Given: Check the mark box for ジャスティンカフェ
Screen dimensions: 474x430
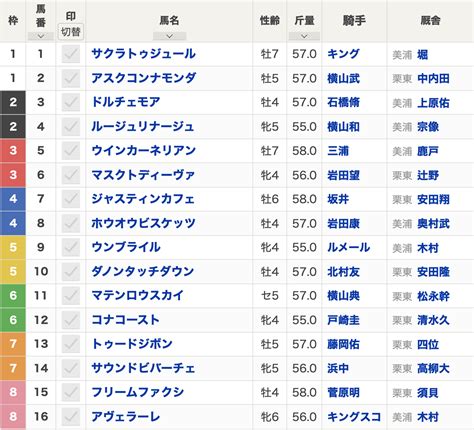Looking at the screenshot, I should point(71,199).
